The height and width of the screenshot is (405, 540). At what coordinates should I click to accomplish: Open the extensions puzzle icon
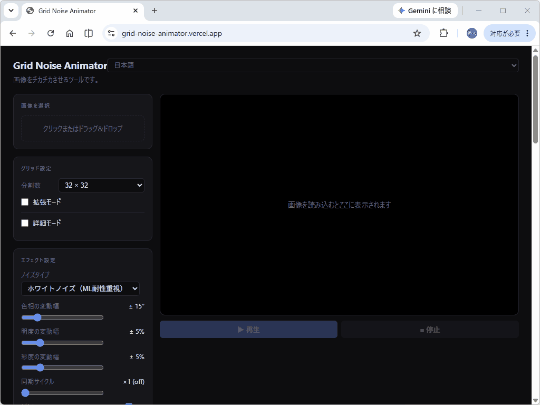pos(444,33)
